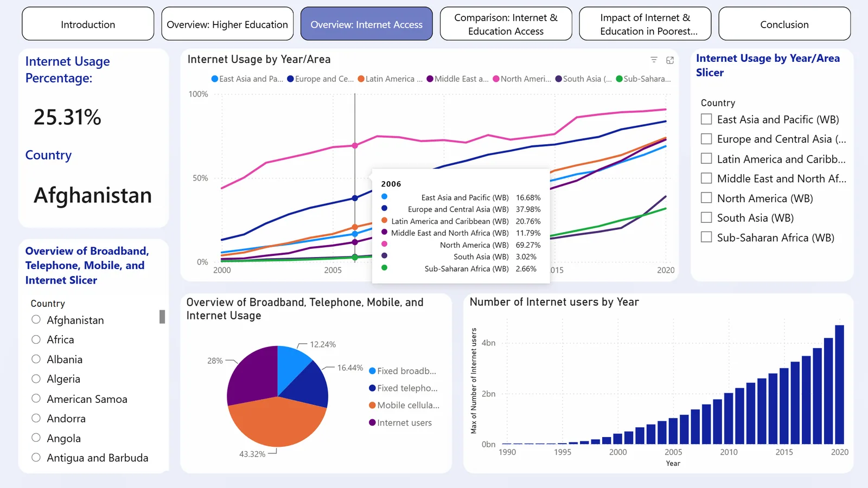
Task: Click East Asia and Pacific legend marker
Action: [x=215, y=79]
